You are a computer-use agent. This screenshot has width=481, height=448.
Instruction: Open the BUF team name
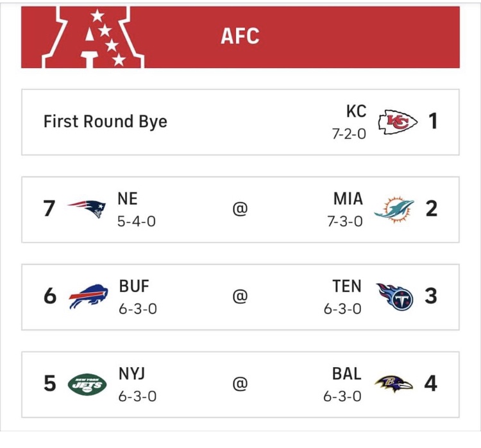coord(134,286)
